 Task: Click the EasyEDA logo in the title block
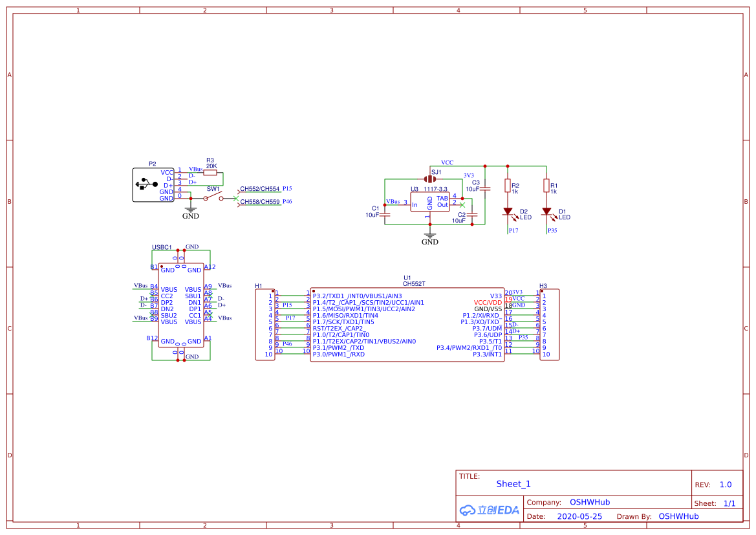coord(488,509)
